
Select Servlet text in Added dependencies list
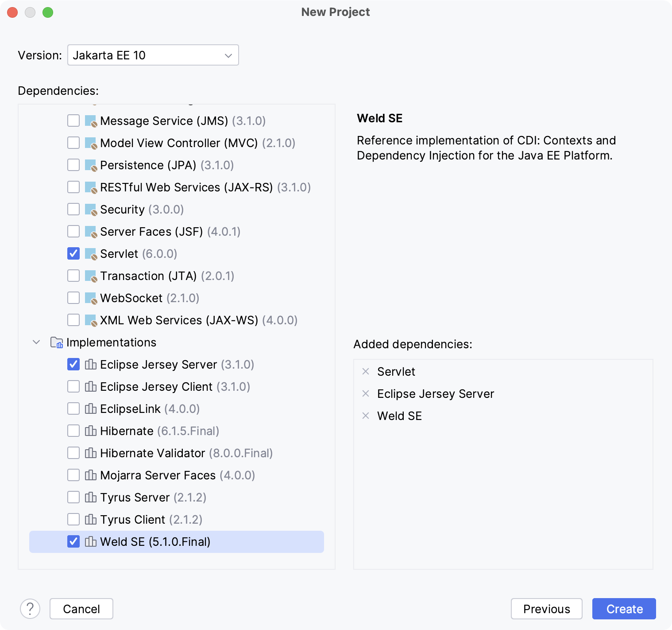[x=396, y=371]
